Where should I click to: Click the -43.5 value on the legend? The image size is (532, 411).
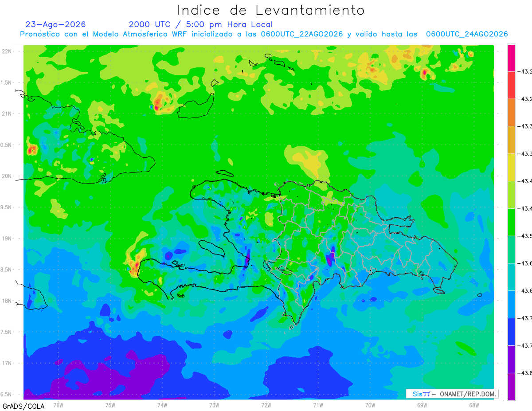(x=526, y=236)
